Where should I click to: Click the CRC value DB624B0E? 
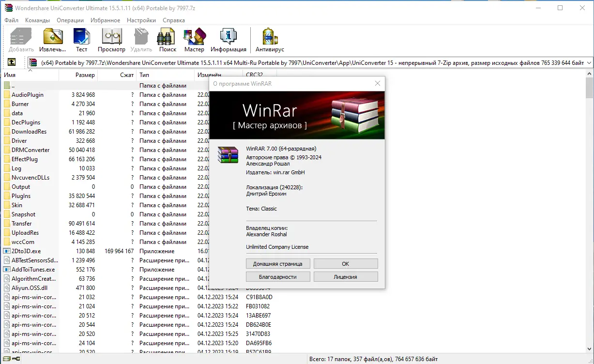[259, 325]
